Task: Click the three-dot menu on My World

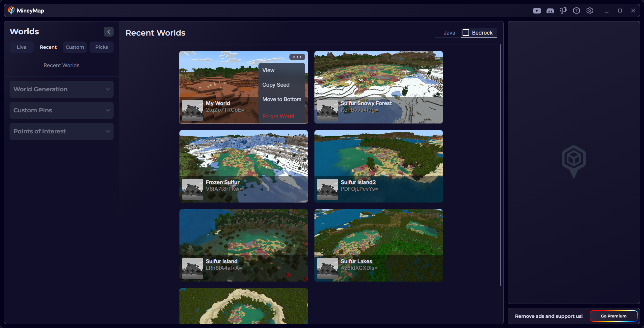Action: 297,57
